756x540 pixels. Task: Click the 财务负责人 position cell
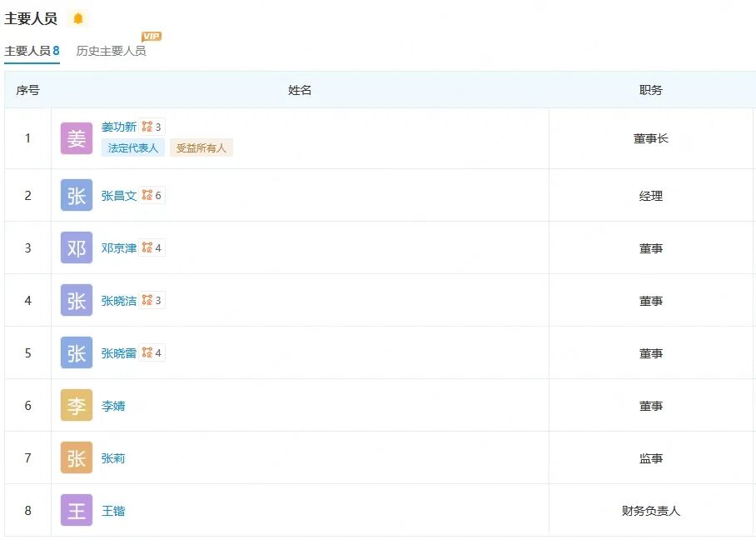tap(651, 511)
